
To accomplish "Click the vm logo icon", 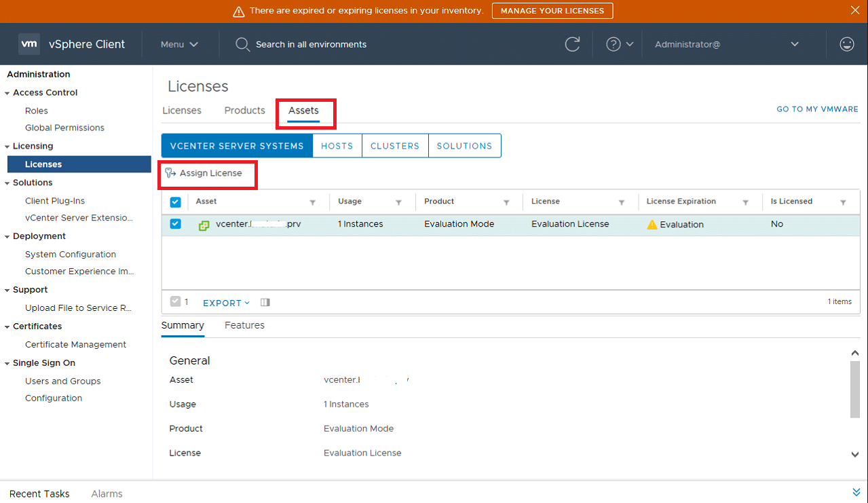I will [29, 44].
